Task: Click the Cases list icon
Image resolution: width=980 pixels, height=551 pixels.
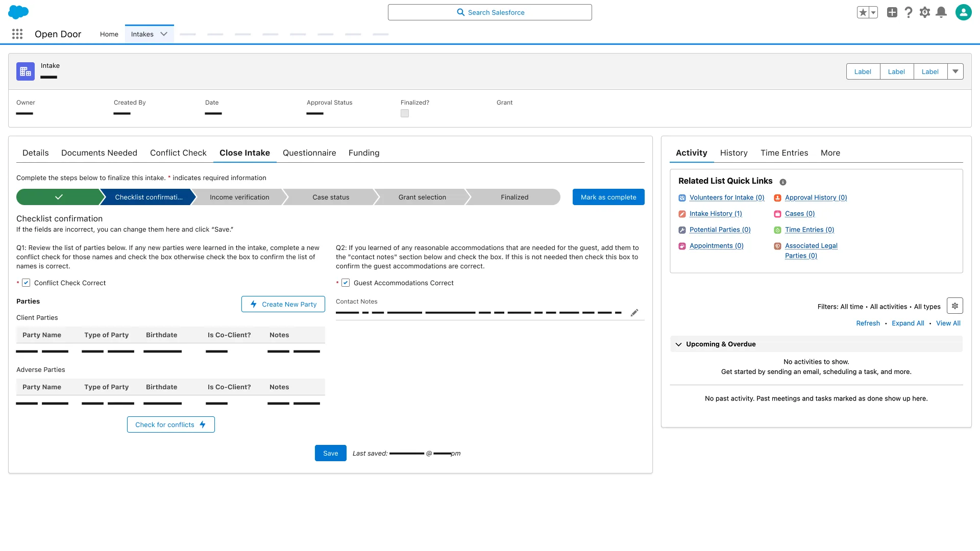Action: (777, 214)
